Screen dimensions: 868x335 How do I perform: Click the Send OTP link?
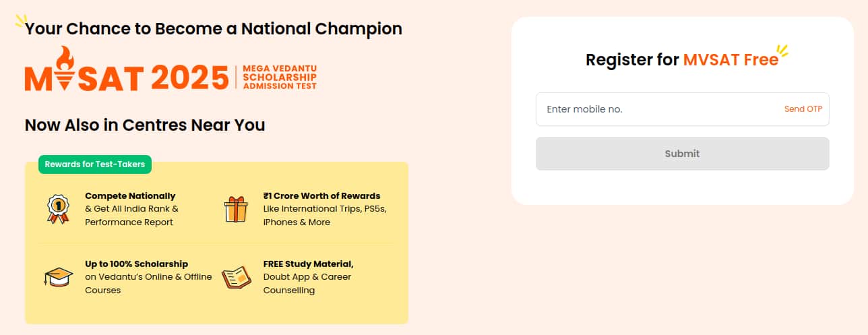tap(803, 109)
